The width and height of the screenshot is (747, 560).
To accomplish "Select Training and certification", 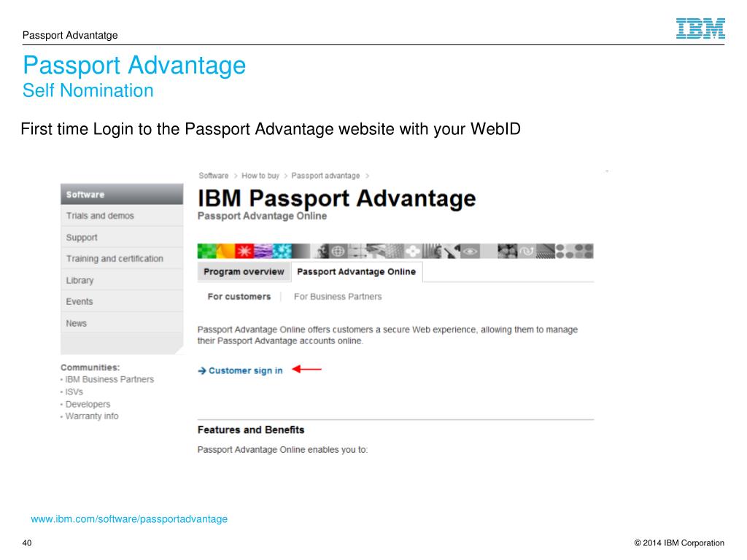I will (122, 259).
